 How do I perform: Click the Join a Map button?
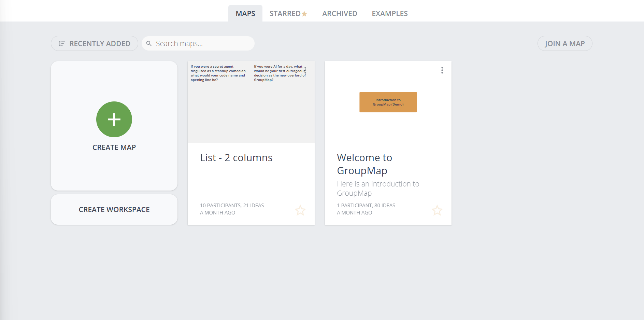coord(565,43)
